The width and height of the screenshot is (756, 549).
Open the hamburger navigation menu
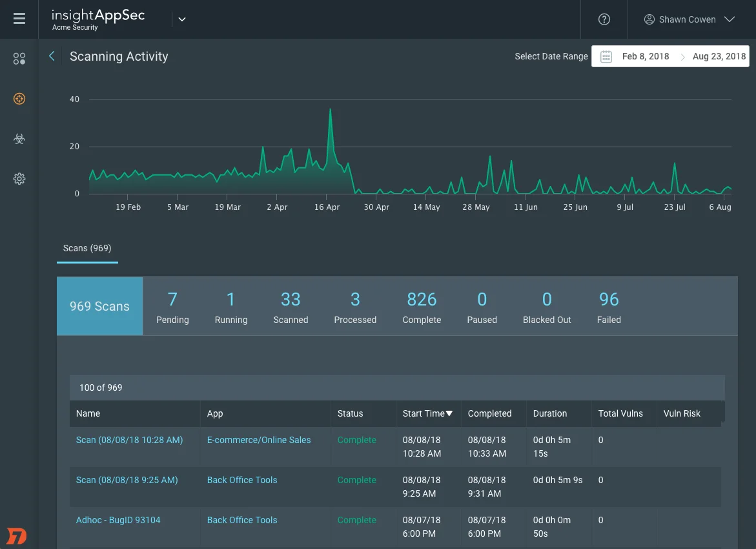pyautogui.click(x=19, y=18)
